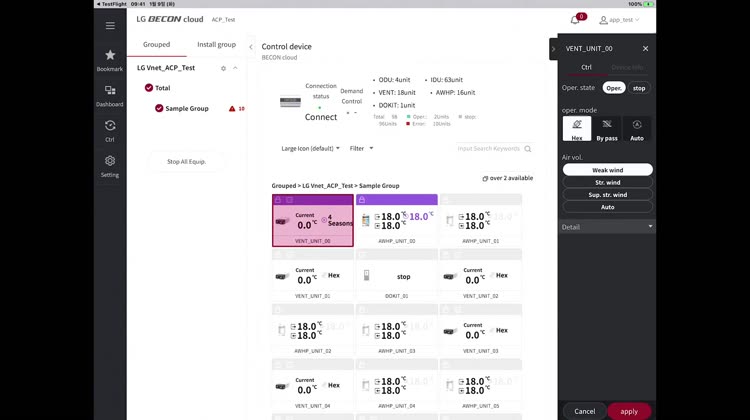Select the By pass operation mode

tap(607, 128)
